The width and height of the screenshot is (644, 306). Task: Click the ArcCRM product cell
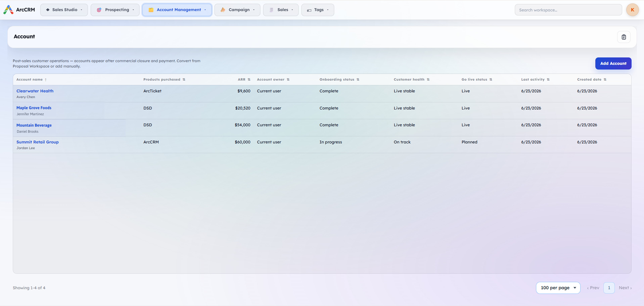point(151,142)
